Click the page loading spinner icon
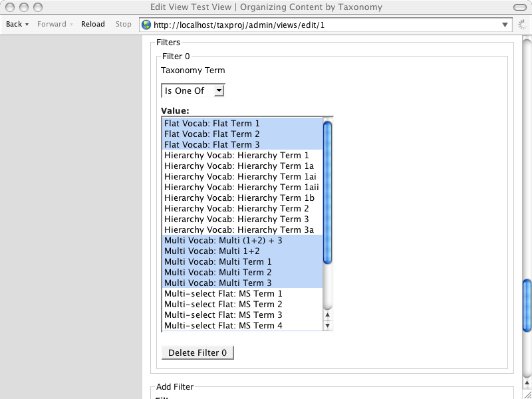Viewport: 532px width, 399px height. 523,25
